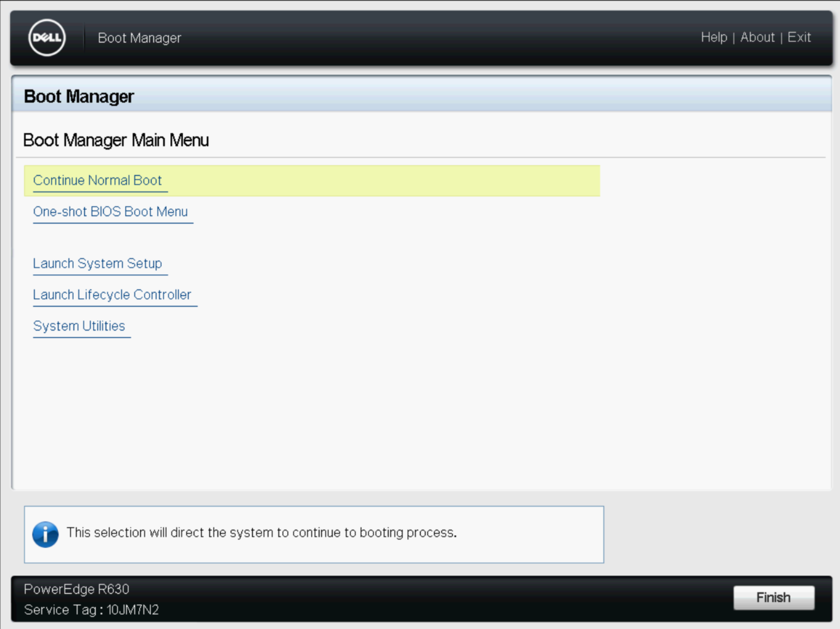Image resolution: width=840 pixels, height=629 pixels.
Task: Click the blue information icon
Action: [x=45, y=534]
